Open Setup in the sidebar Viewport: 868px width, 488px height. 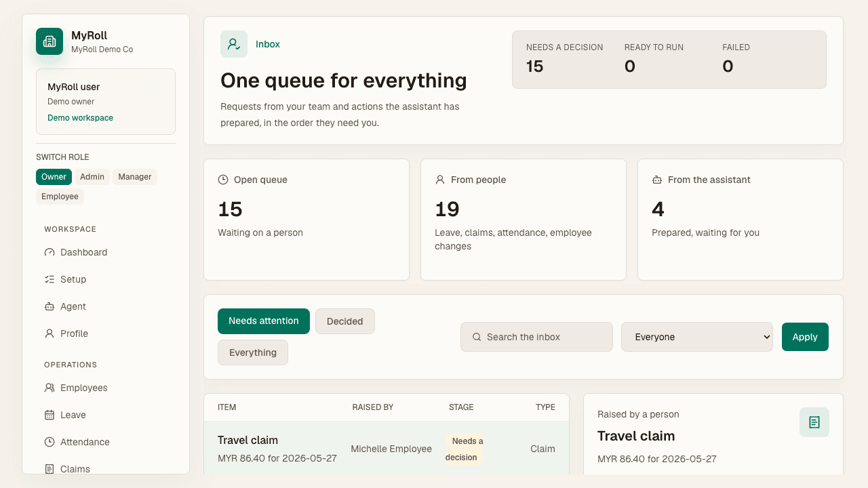pyautogui.click(x=106, y=279)
